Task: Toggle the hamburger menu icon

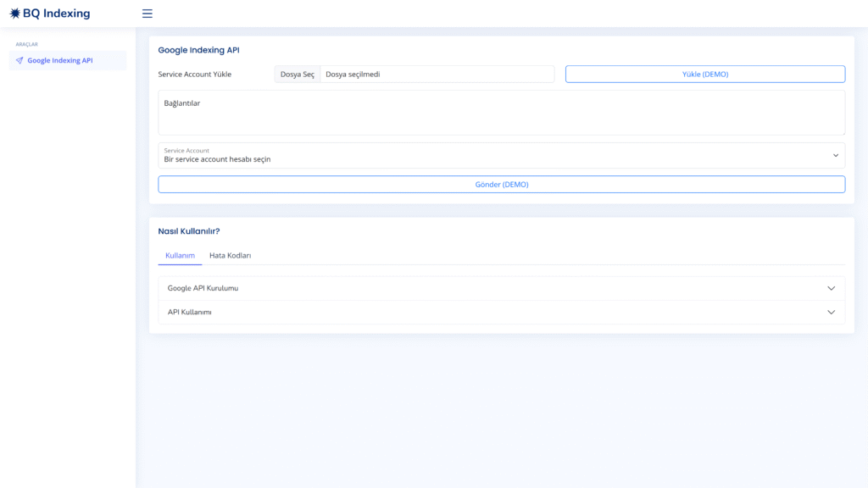Action: click(147, 14)
